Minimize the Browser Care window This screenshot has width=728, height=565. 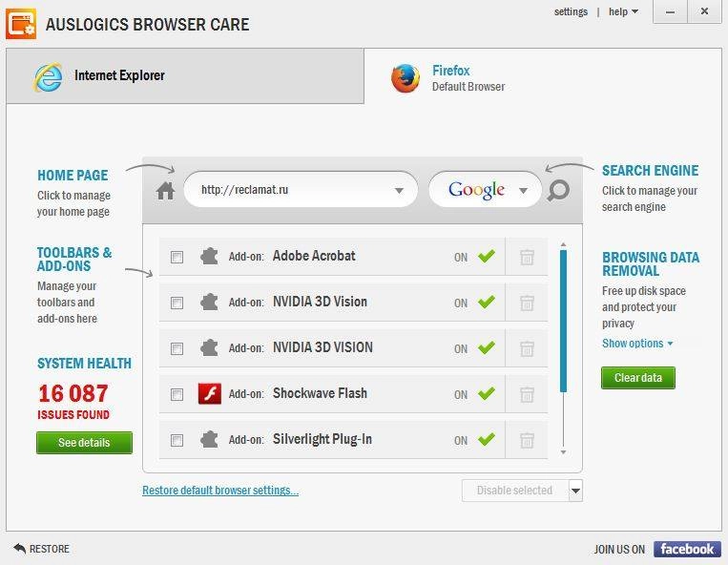point(670,11)
